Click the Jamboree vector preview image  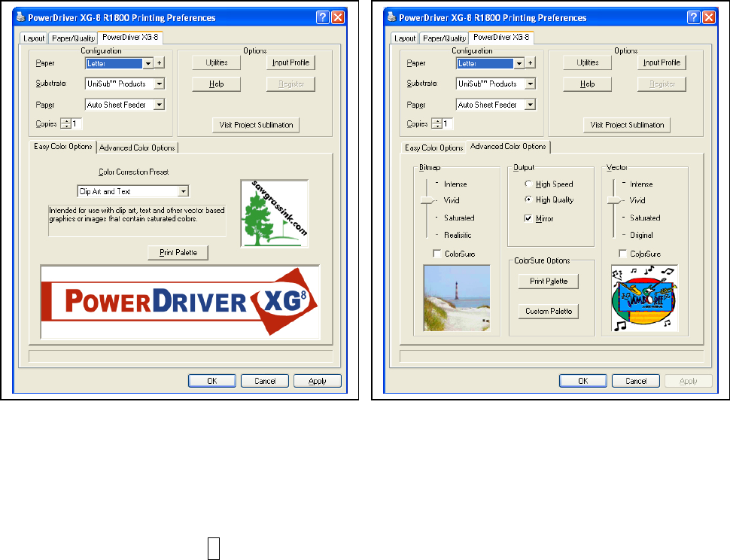point(644,298)
